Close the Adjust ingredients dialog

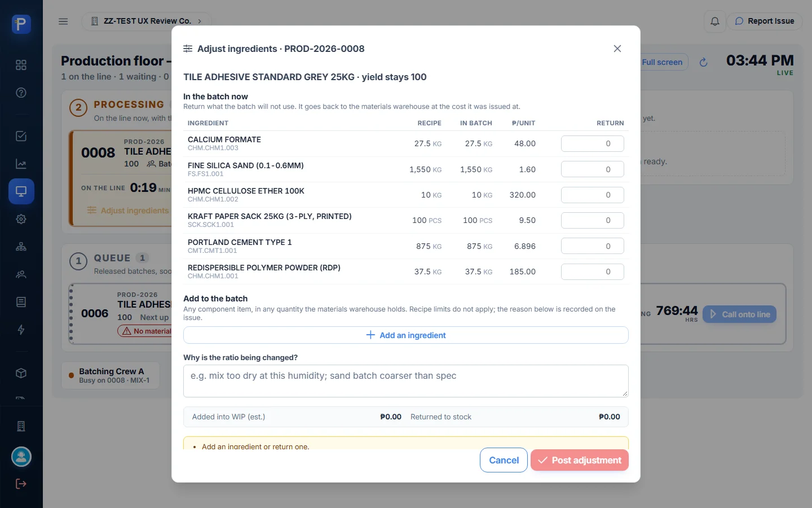(617, 49)
